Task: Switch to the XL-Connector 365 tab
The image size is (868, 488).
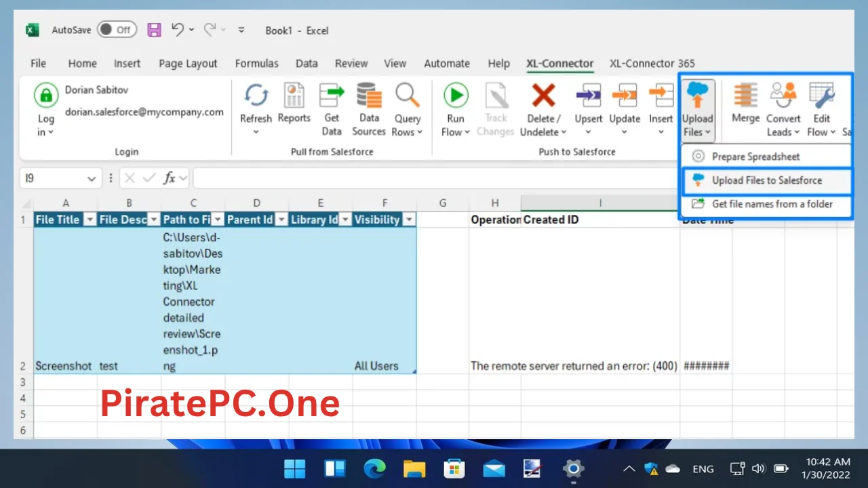Action: (x=652, y=63)
